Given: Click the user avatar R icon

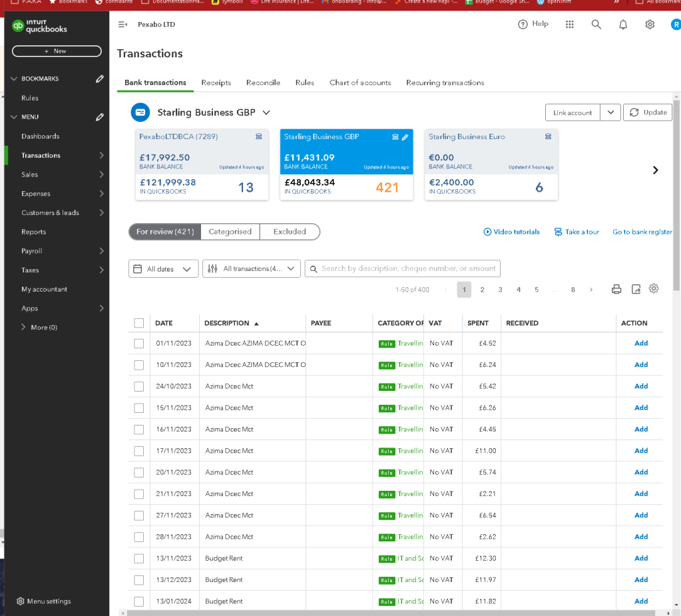Looking at the screenshot, I should [676, 25].
